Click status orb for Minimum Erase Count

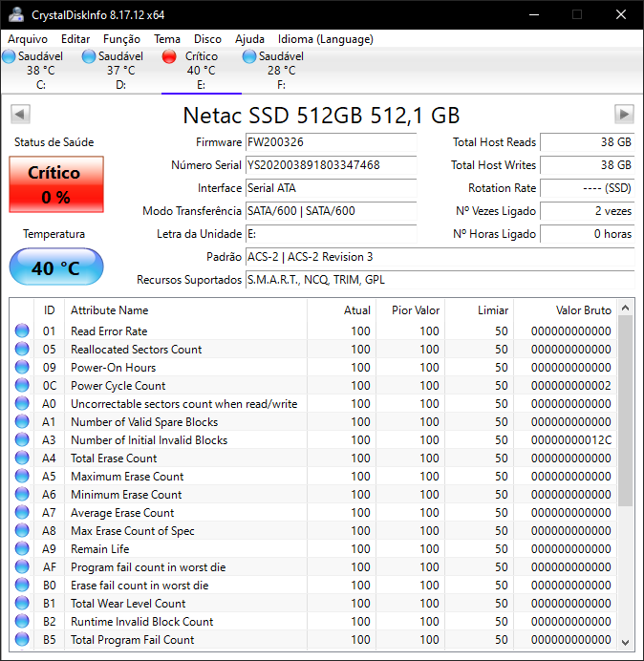coord(22,494)
